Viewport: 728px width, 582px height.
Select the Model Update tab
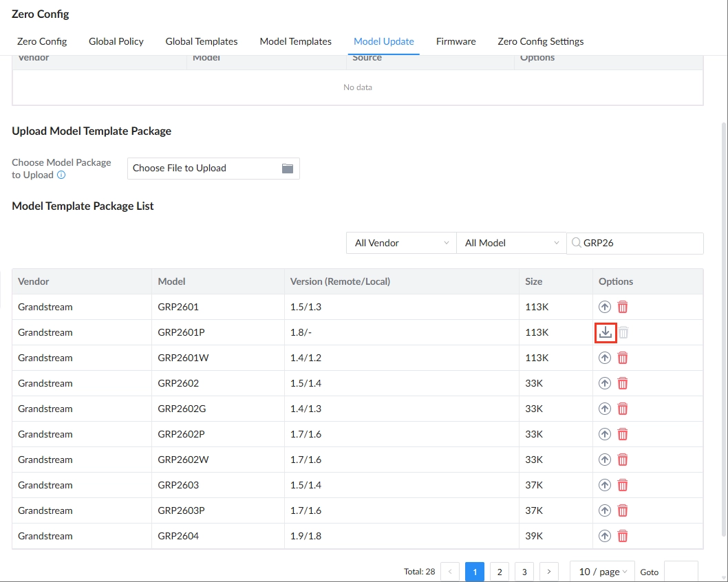pos(384,41)
